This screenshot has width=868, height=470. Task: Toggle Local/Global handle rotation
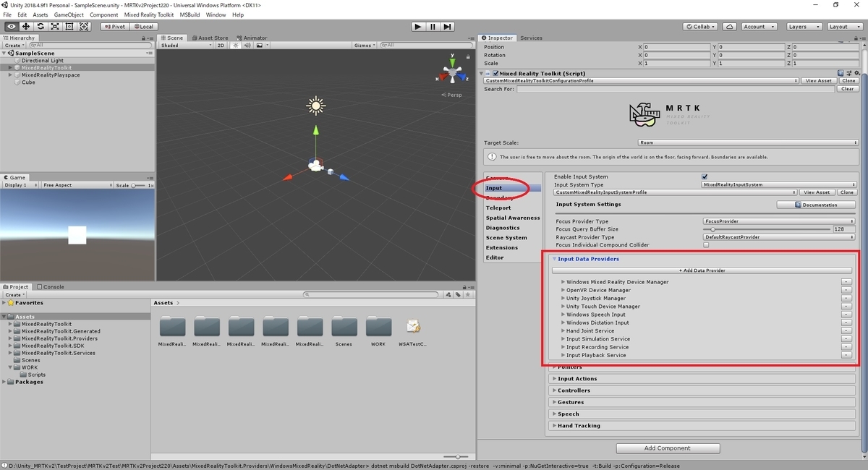[x=142, y=27]
